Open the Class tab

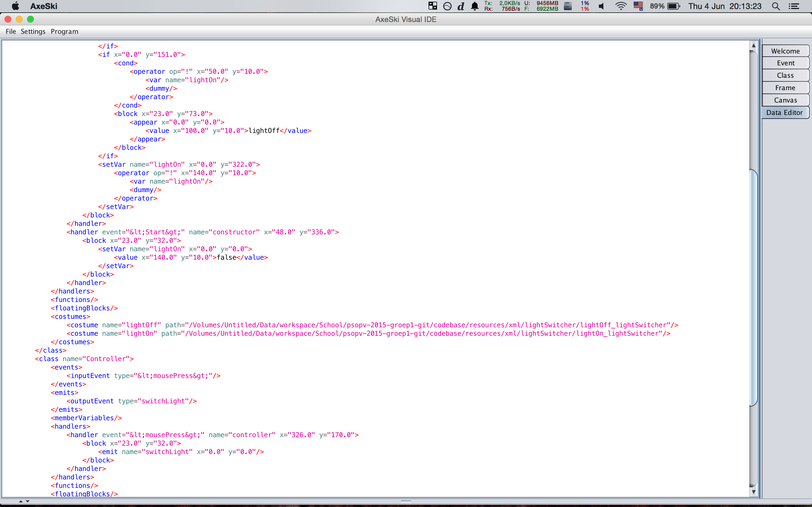pos(785,75)
